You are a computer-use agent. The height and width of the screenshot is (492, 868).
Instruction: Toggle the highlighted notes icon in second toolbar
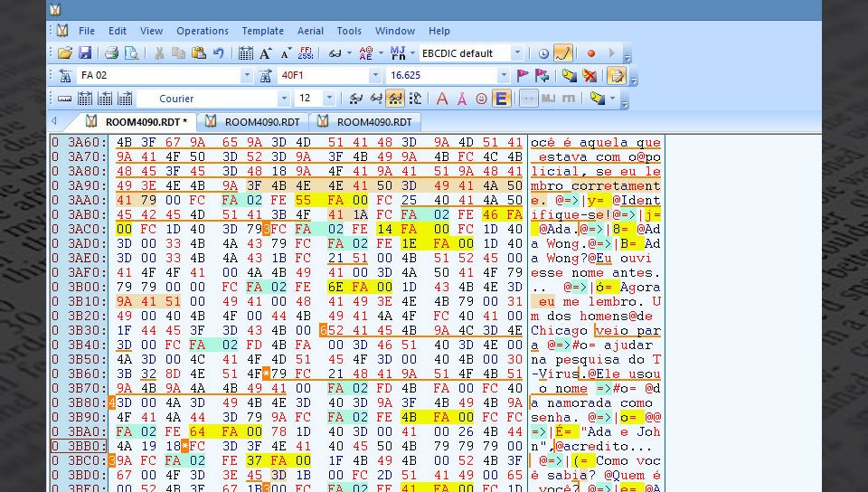(x=617, y=76)
